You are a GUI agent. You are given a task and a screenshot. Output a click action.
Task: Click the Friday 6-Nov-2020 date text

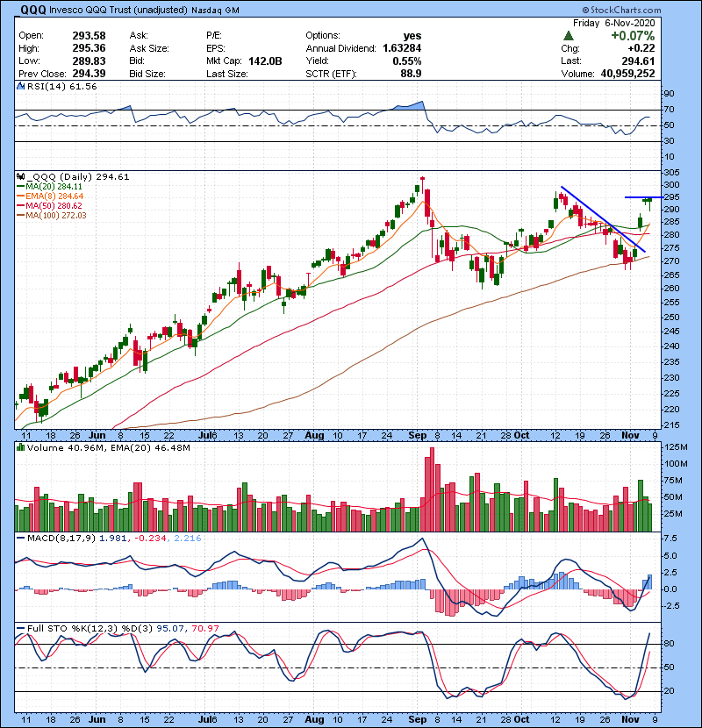pos(613,23)
